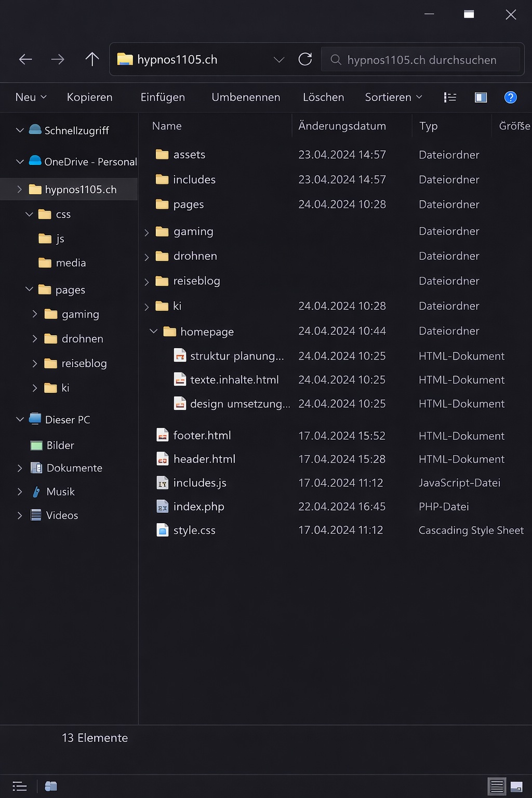Switch to details view in status bar
Screen dimensions: 532x798
497,787
